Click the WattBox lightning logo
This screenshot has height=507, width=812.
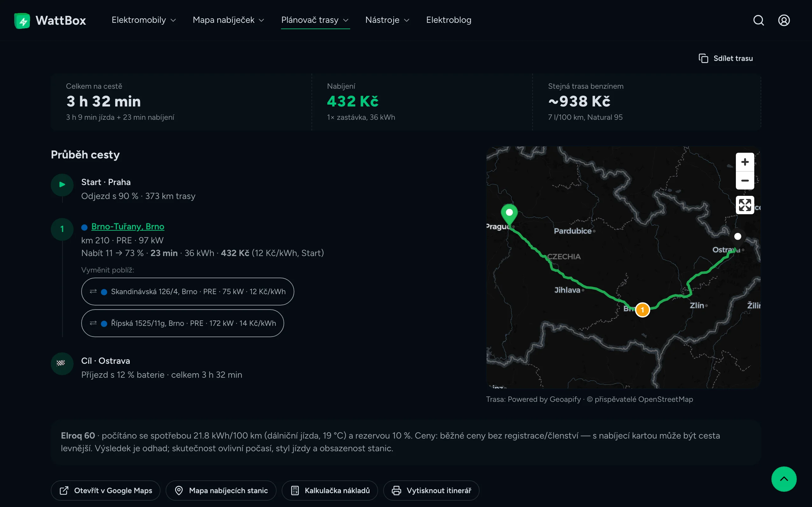(x=22, y=21)
